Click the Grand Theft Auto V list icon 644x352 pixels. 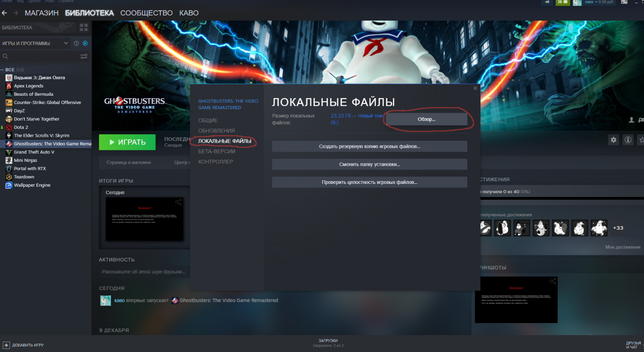tap(9, 152)
